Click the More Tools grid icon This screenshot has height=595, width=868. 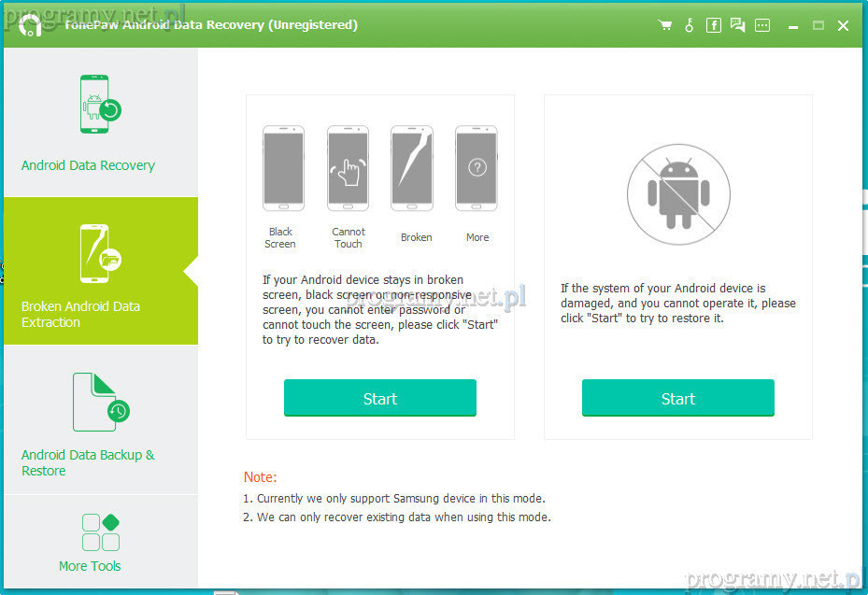(x=101, y=532)
